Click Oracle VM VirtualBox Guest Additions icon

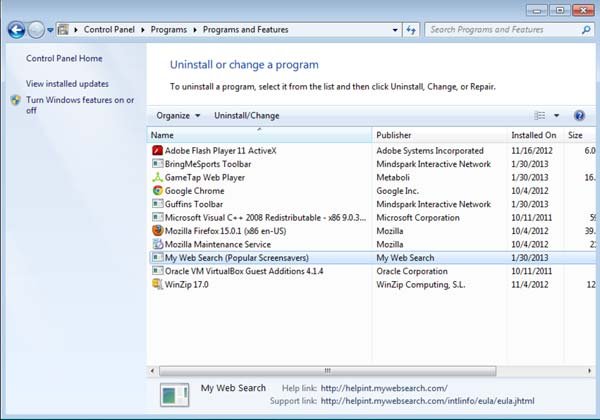tap(157, 271)
